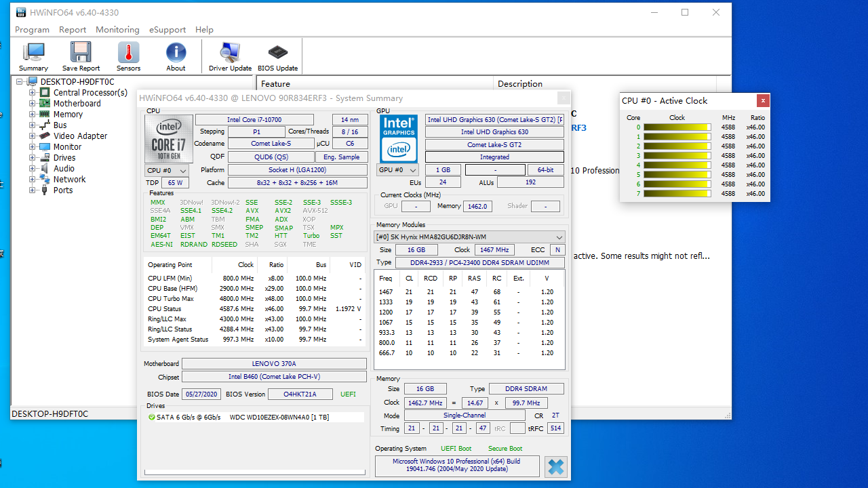Open the eSupport menu
This screenshot has width=868, height=488.
click(167, 30)
